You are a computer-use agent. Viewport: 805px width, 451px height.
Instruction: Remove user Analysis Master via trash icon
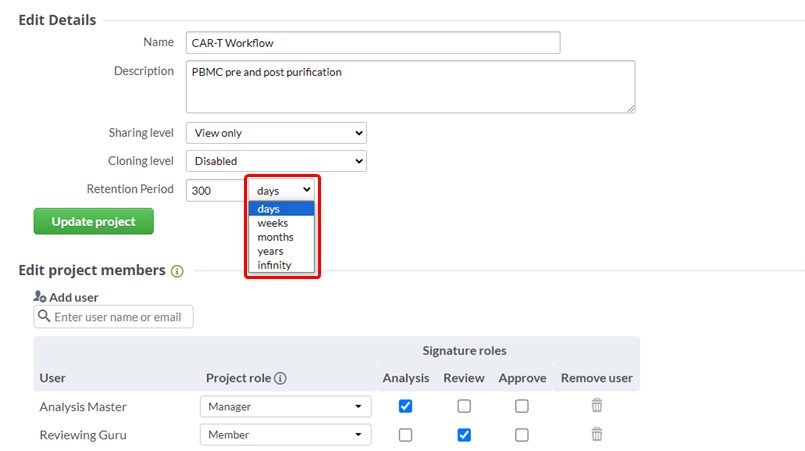pos(597,405)
